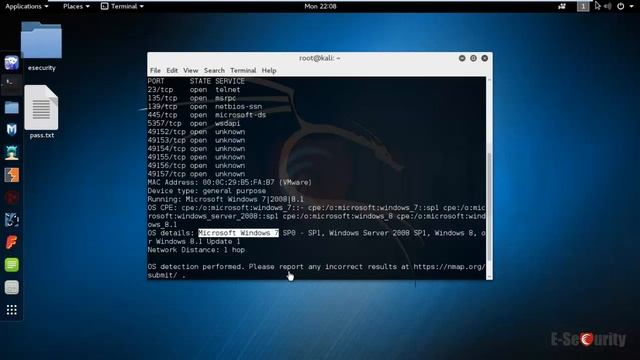Click the https://nmap.org/ URL in terminal
The width and height of the screenshot is (640, 360).
449,267
